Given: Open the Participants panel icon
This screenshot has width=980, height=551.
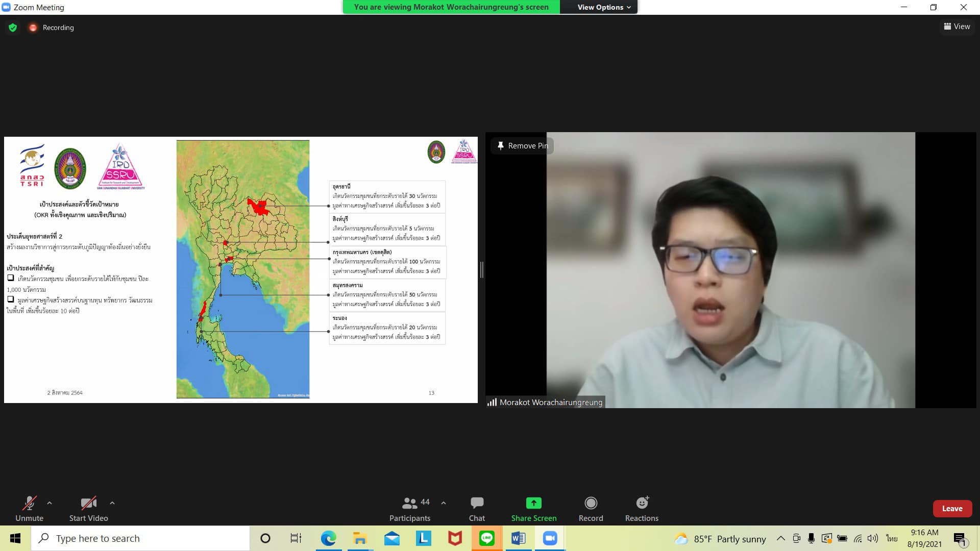Looking at the screenshot, I should (409, 504).
